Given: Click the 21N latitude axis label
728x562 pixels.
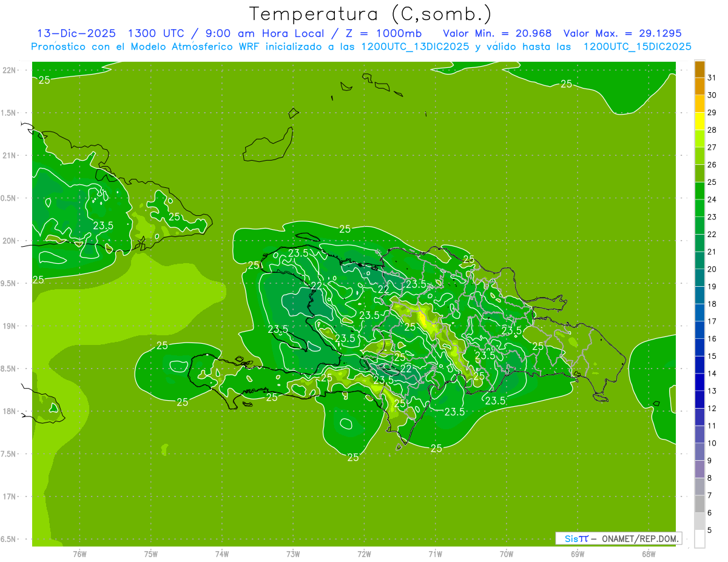Looking at the screenshot, I should pos(9,156).
